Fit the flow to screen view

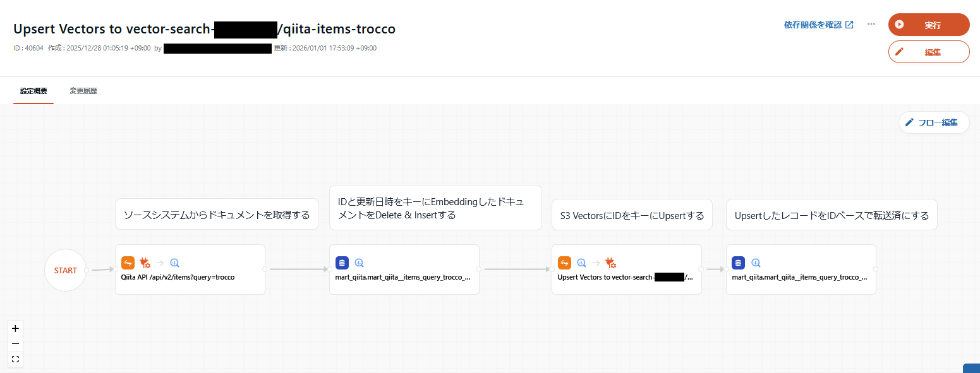(x=16, y=358)
